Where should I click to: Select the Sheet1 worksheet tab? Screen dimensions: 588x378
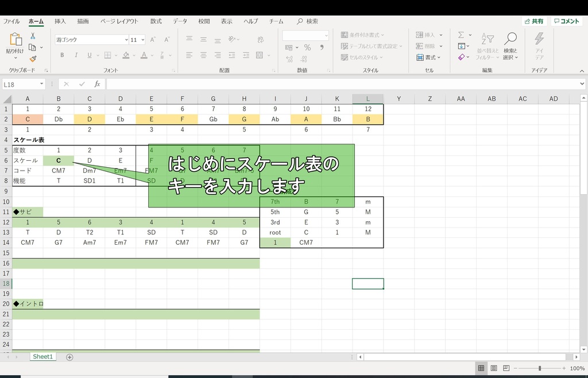[42, 357]
